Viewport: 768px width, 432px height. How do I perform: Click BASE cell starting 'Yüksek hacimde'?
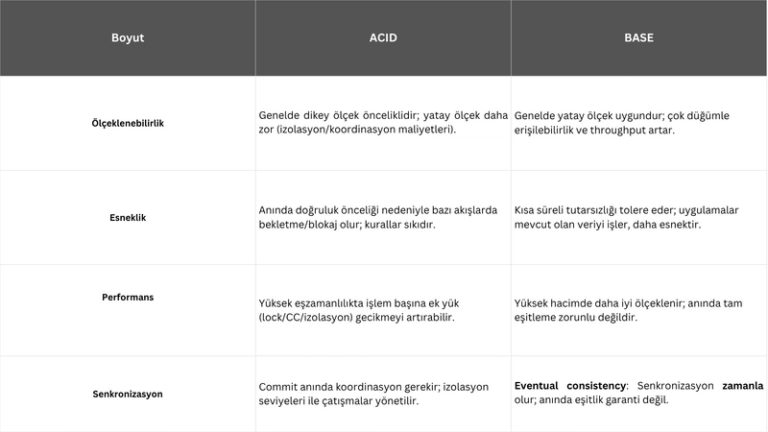coord(628,310)
